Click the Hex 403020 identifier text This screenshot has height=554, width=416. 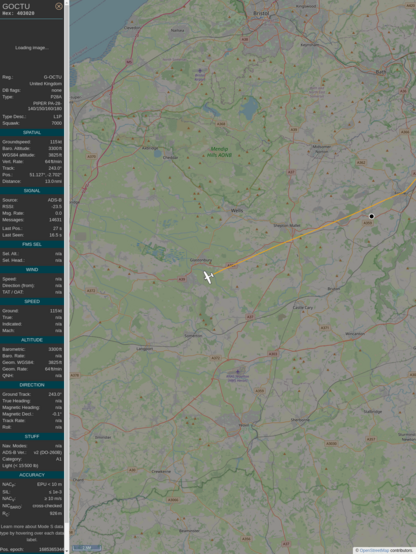18,13
